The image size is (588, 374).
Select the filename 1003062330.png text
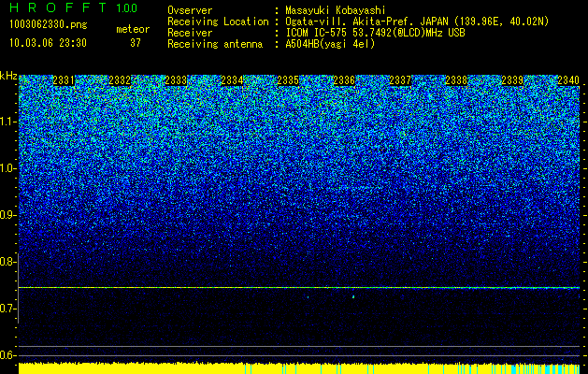[x=49, y=24]
